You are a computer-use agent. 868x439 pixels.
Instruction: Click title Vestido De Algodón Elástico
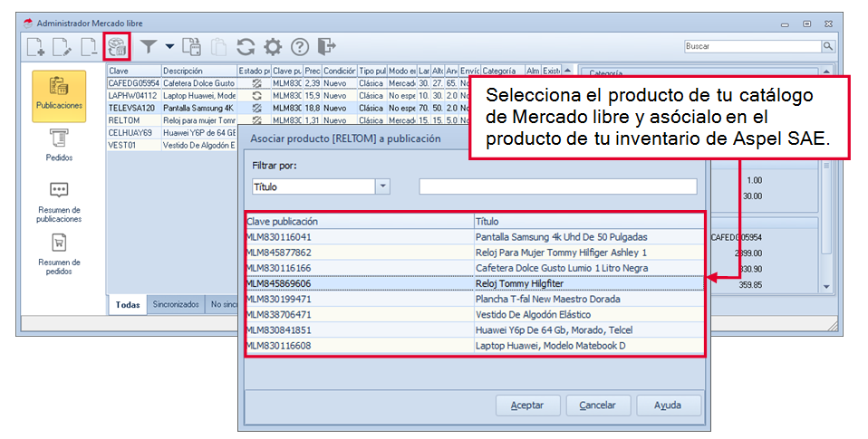click(x=533, y=315)
